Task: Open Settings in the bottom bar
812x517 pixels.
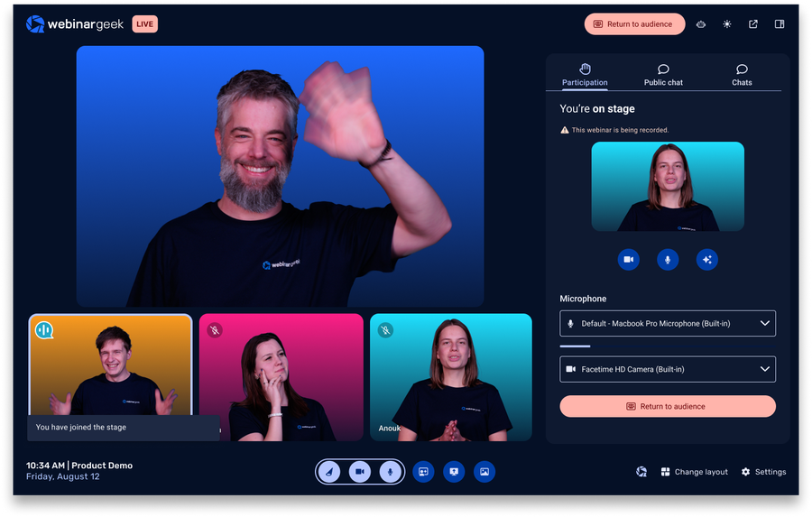Action: 763,472
